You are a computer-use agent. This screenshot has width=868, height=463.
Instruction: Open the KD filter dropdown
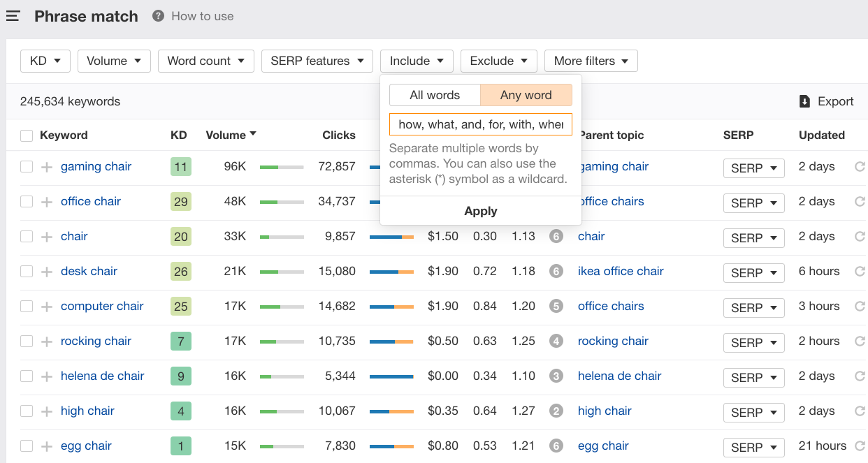(x=45, y=61)
